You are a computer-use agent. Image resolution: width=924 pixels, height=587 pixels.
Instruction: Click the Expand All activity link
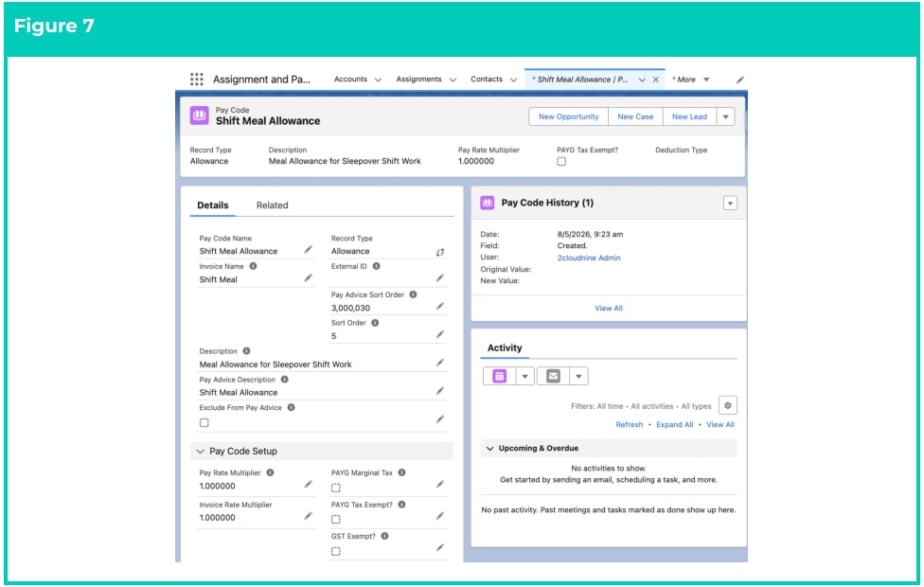pos(675,424)
